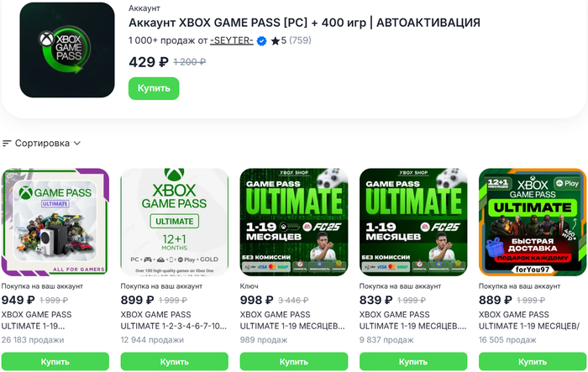Open the Сортировка dropdown
Image resolution: width=588 pixels, height=372 pixels.
pos(47,143)
